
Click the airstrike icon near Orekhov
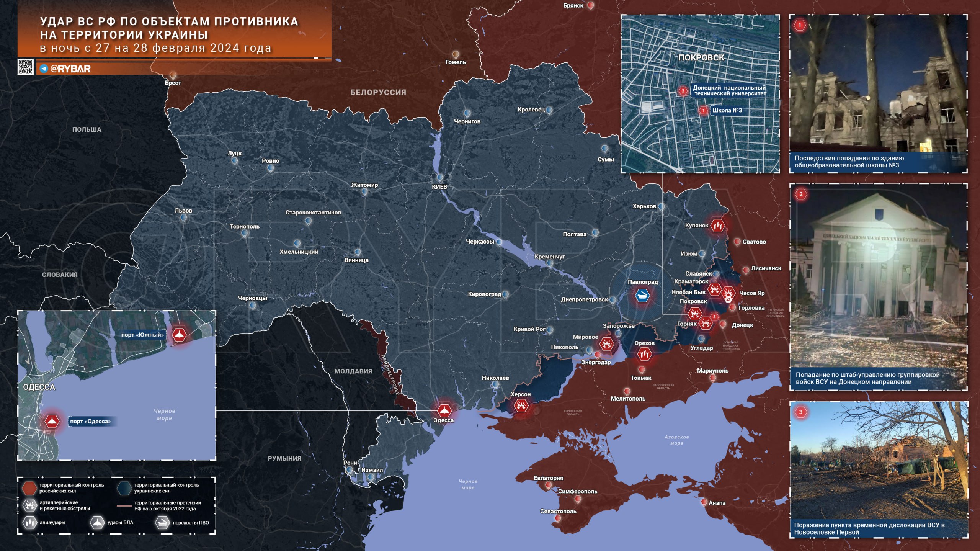pyautogui.click(x=644, y=354)
